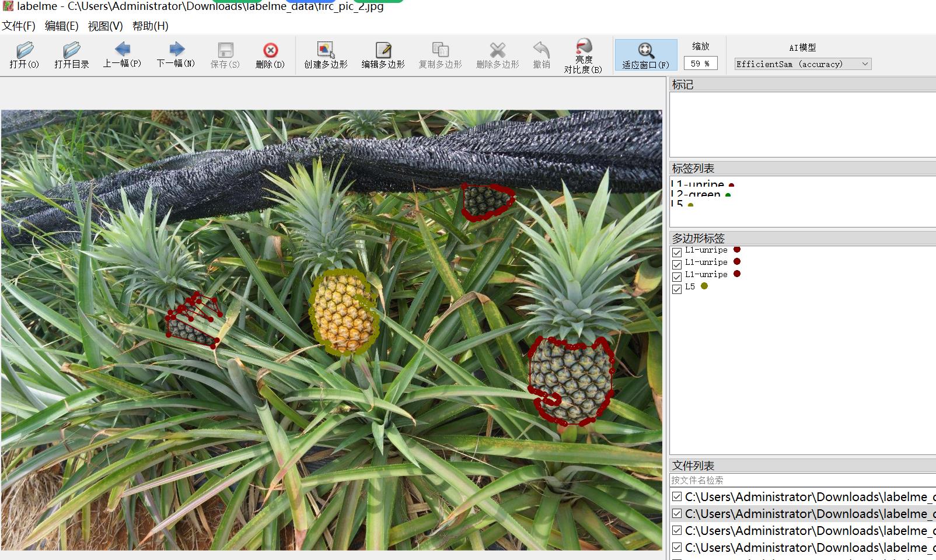Open the 编辑(E) menu

61,26
